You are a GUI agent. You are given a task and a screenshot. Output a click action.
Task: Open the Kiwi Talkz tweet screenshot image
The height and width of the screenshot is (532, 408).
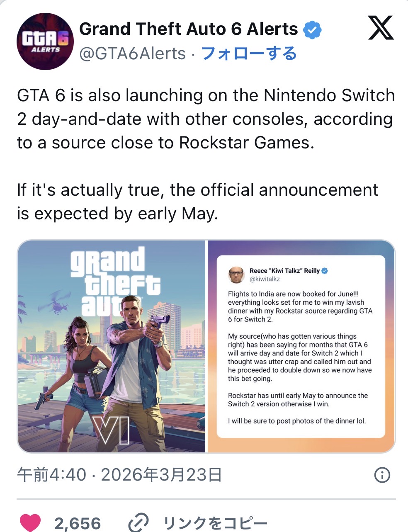(301, 346)
